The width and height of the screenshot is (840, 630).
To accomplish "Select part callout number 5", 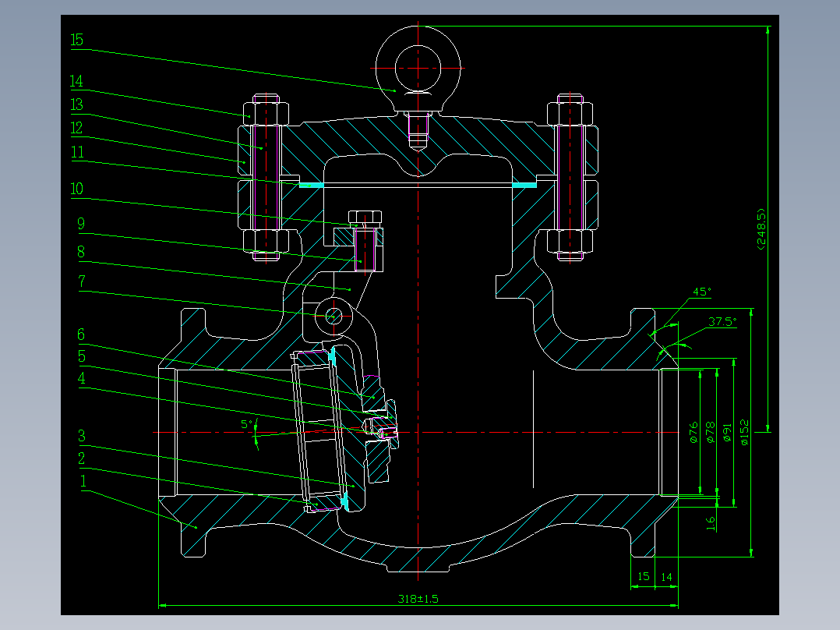I will click(x=81, y=356).
